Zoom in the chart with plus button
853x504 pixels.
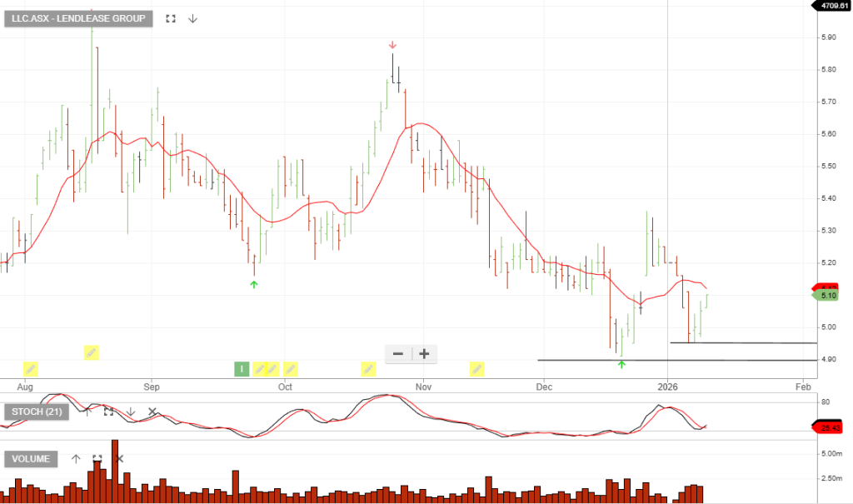click(x=424, y=354)
